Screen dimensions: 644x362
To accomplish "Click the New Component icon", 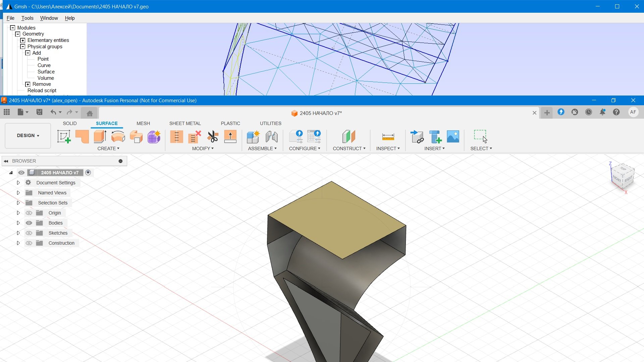I will point(253,137).
